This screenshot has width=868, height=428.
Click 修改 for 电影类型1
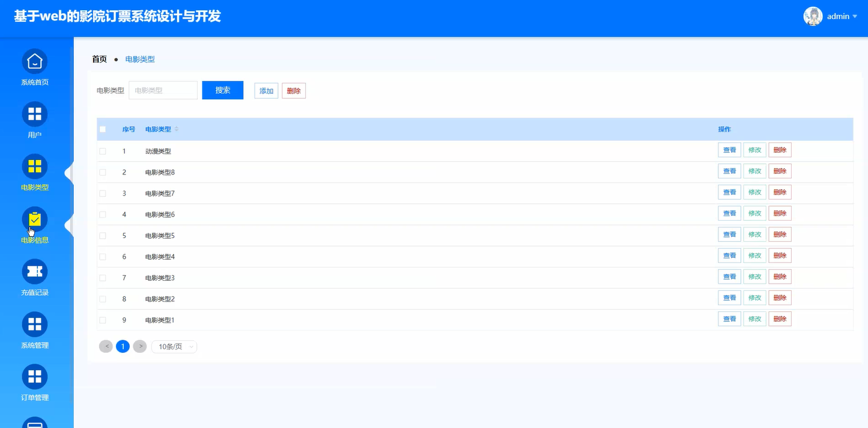point(754,319)
